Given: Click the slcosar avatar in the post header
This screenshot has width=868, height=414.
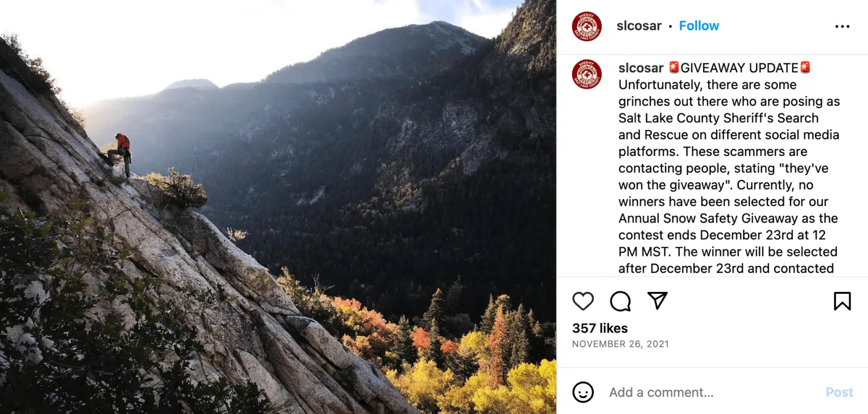Looking at the screenshot, I should click(x=587, y=26).
